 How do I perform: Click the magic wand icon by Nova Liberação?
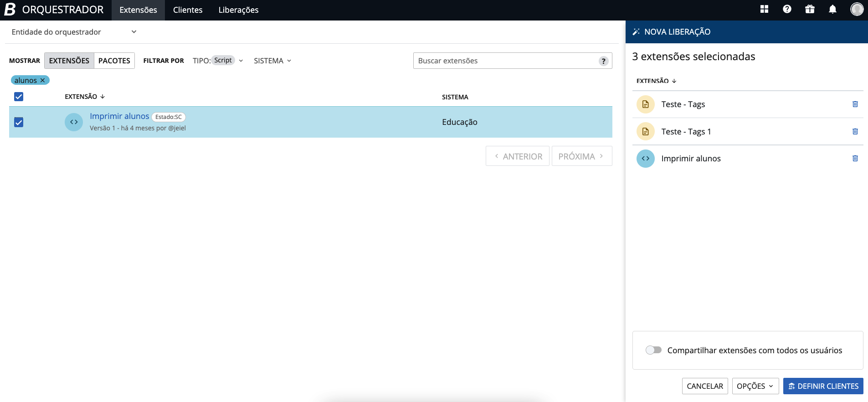636,32
